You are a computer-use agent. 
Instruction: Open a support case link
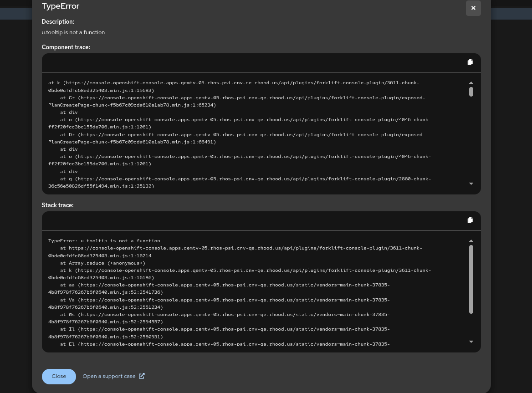click(x=109, y=376)
